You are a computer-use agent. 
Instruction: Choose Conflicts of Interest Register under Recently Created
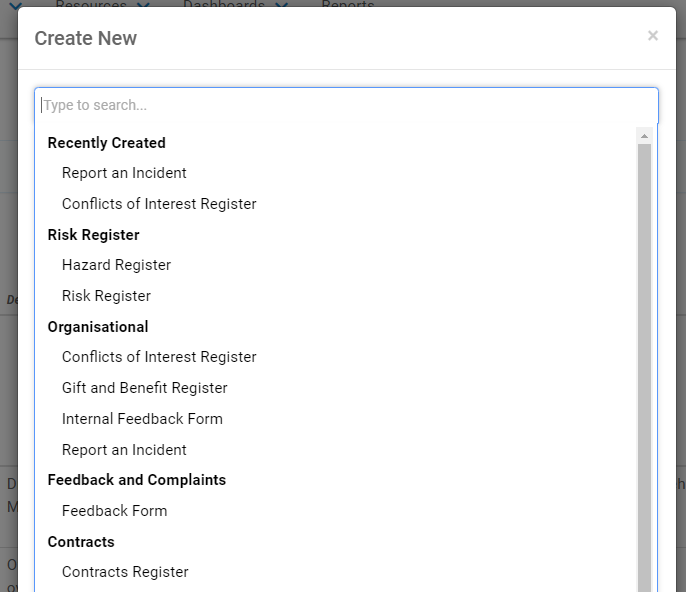pos(159,204)
